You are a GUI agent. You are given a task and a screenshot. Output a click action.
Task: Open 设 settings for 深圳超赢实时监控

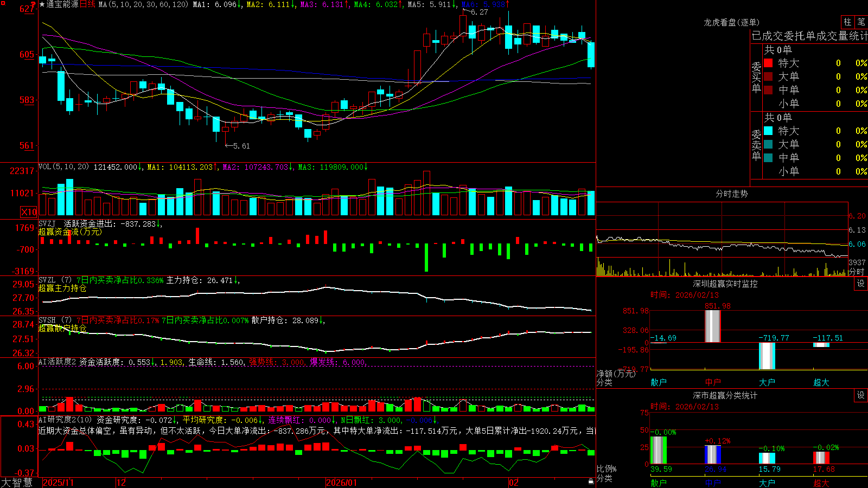[861, 284]
